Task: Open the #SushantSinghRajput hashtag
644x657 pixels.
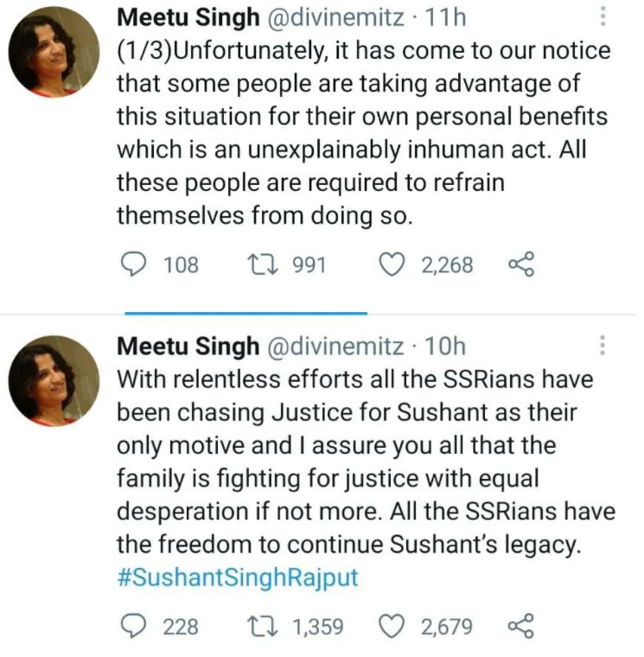Action: 237,577
